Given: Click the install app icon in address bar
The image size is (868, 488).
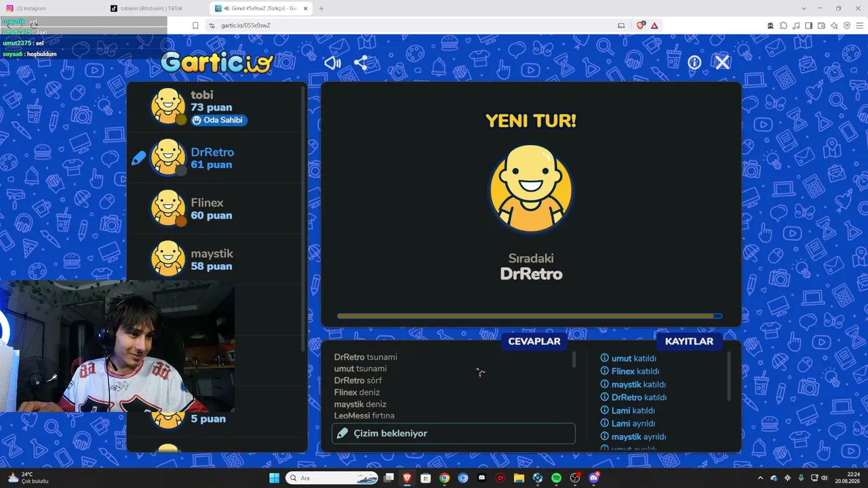Looking at the screenshot, I should pyautogui.click(x=621, y=25).
